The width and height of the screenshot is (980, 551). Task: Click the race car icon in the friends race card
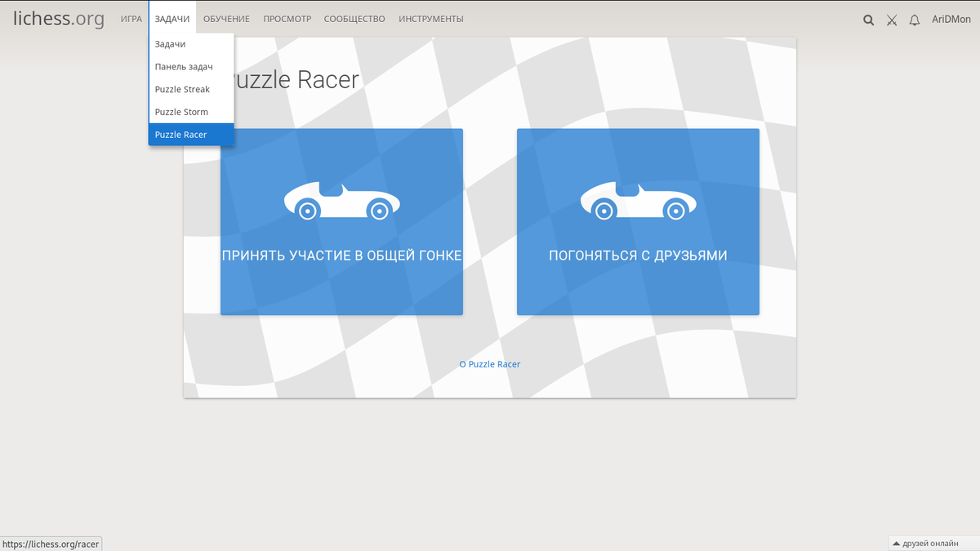(x=638, y=201)
